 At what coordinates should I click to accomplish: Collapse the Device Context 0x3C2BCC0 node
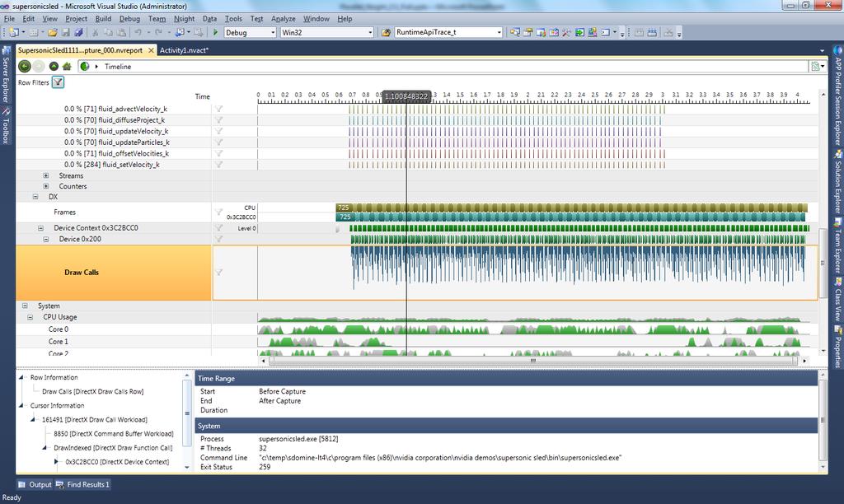pos(40,228)
